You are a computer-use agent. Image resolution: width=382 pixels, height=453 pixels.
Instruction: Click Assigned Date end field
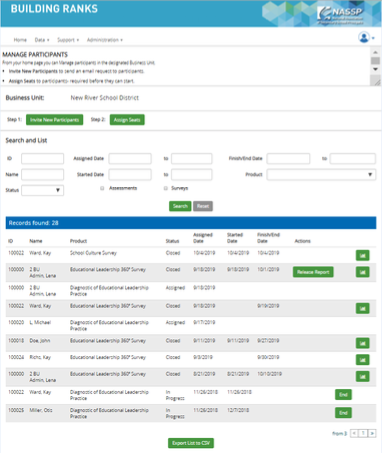tap(192, 158)
